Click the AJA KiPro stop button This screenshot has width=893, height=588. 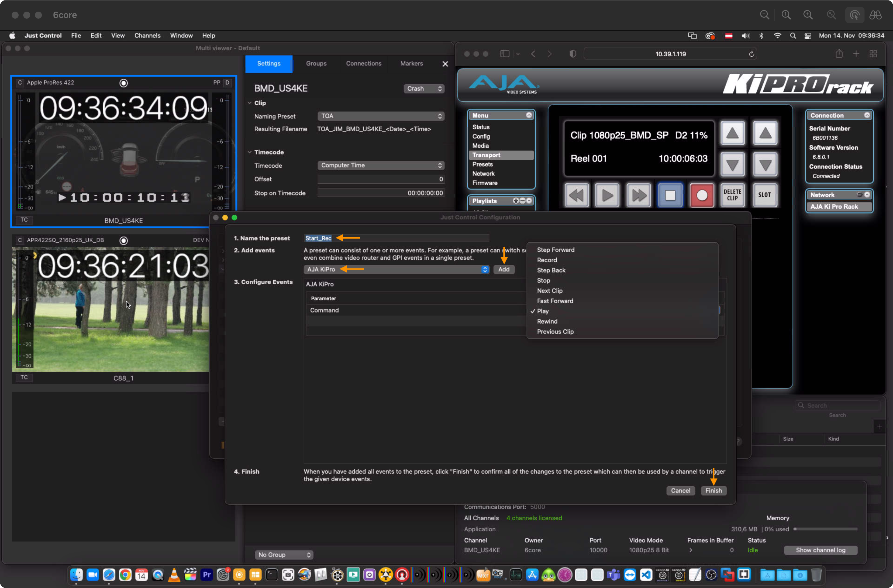point(670,195)
